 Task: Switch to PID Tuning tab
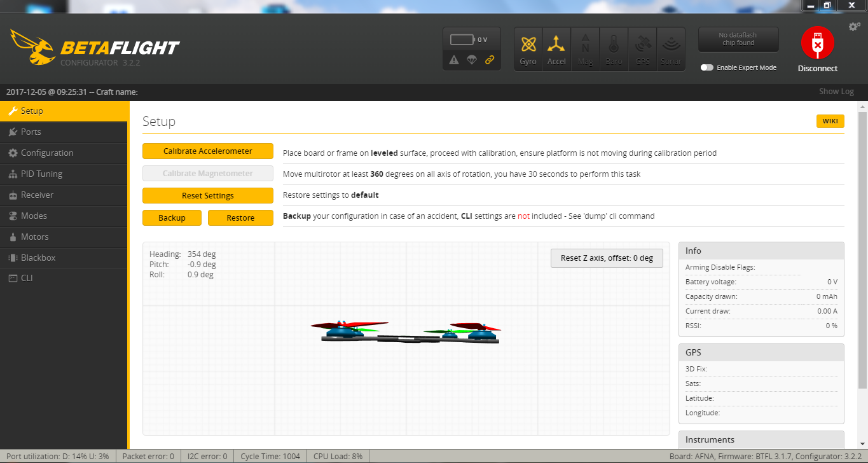[41, 174]
